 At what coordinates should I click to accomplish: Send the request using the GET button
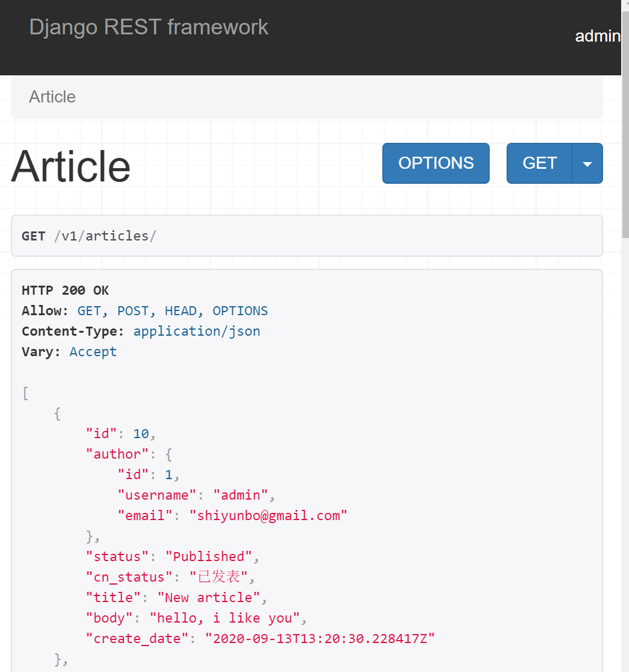pyautogui.click(x=540, y=163)
